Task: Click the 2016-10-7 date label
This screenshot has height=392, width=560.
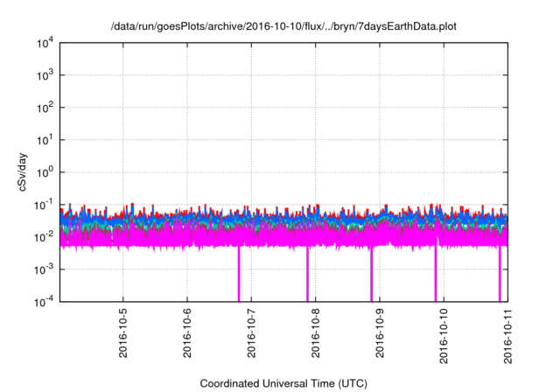Action: tap(251, 333)
